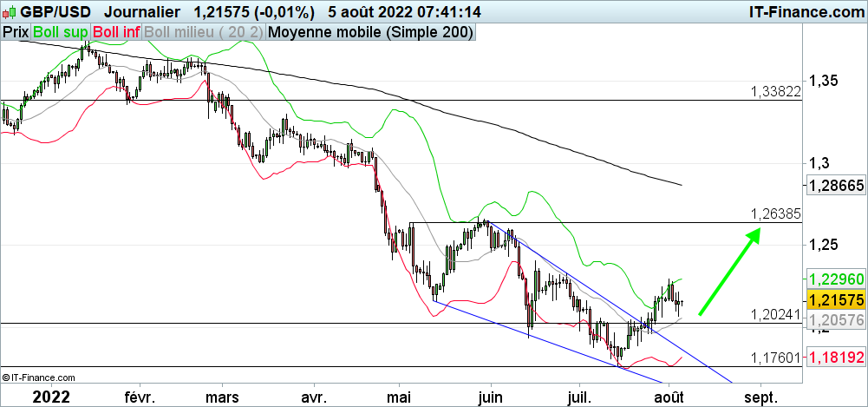868x407 pixels.
Task: Change the Journalier timeframe
Action: pyautogui.click(x=141, y=12)
